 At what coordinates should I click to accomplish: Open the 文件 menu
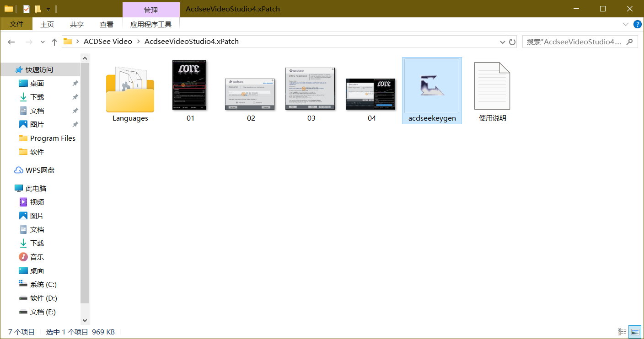pyautogui.click(x=16, y=24)
